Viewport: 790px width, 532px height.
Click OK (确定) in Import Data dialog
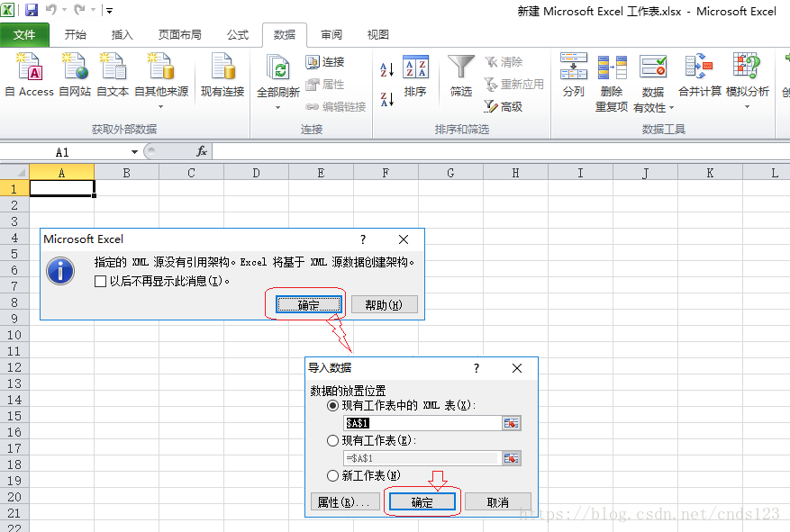(x=422, y=502)
